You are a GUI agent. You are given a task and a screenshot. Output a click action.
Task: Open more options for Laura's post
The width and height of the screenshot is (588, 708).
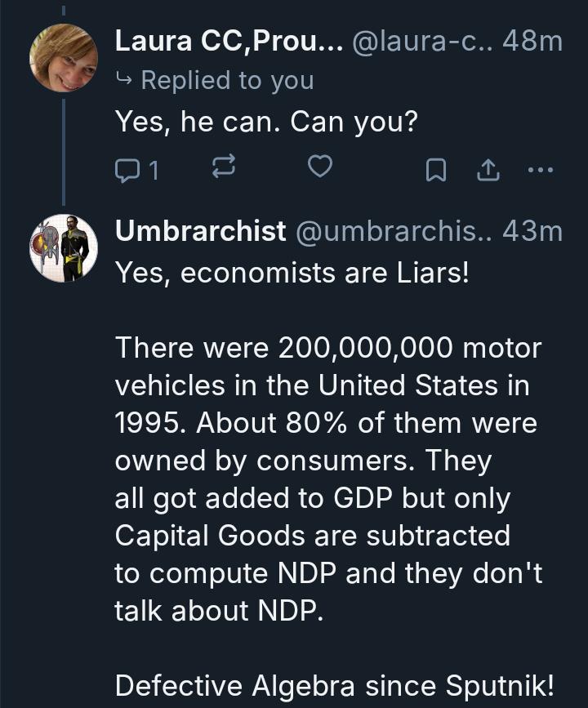(x=541, y=169)
